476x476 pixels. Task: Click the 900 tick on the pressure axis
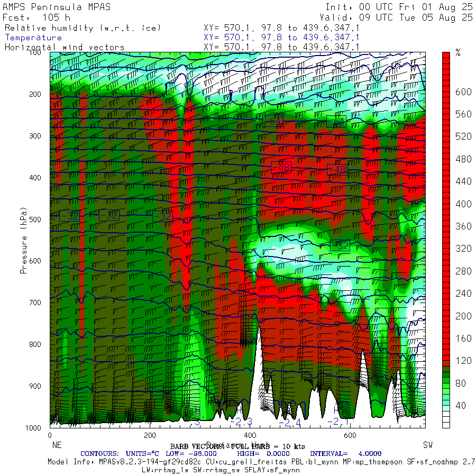(35, 386)
